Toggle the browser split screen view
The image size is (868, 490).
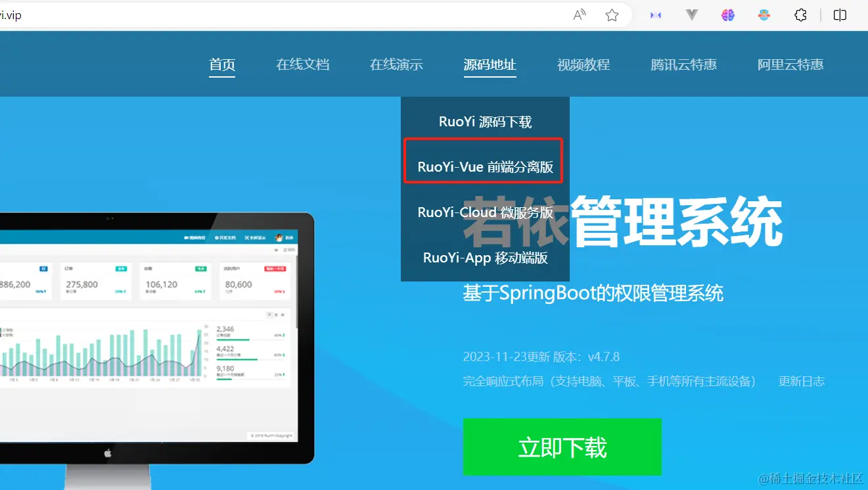(840, 15)
